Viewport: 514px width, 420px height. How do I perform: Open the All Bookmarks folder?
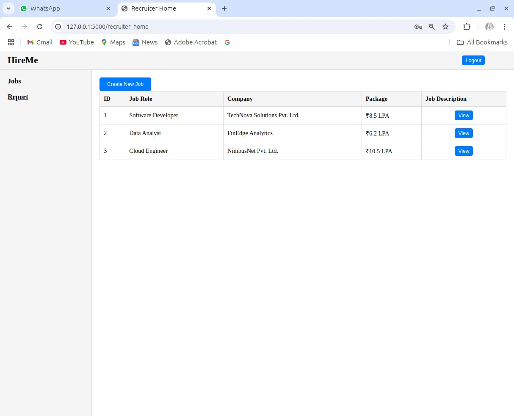[482, 42]
